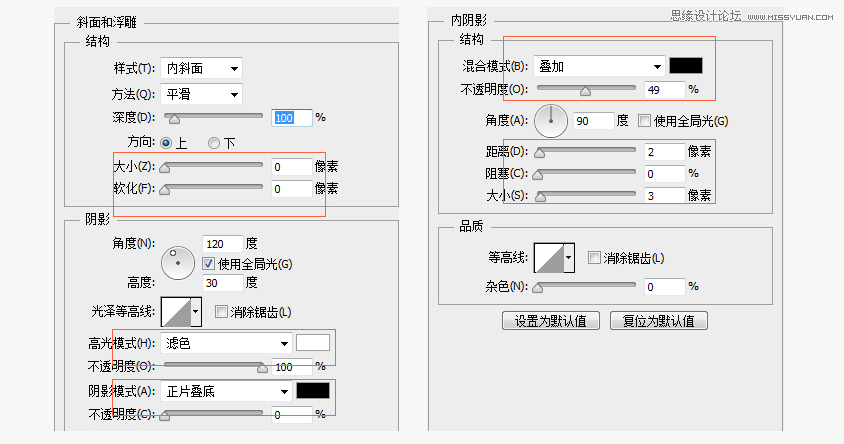This screenshot has width=844, height=444.
Task: Click the 设置为默认值 button
Action: coord(551,321)
